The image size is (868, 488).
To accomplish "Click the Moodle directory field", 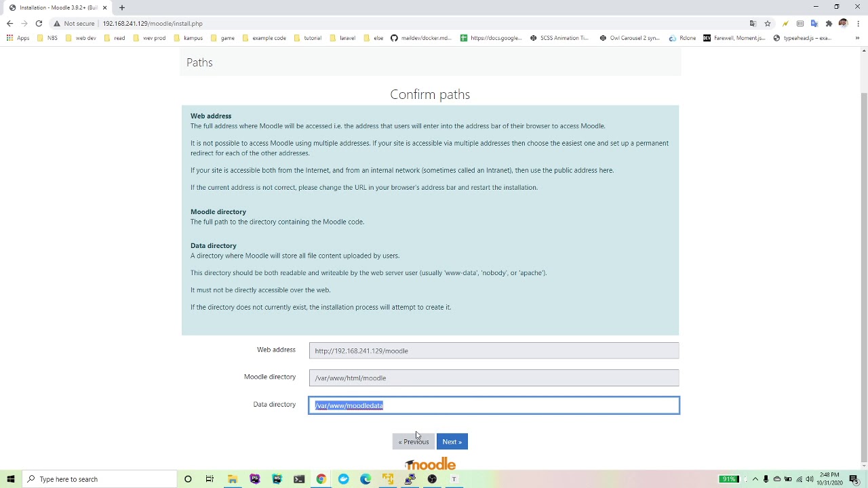I will pos(494,378).
